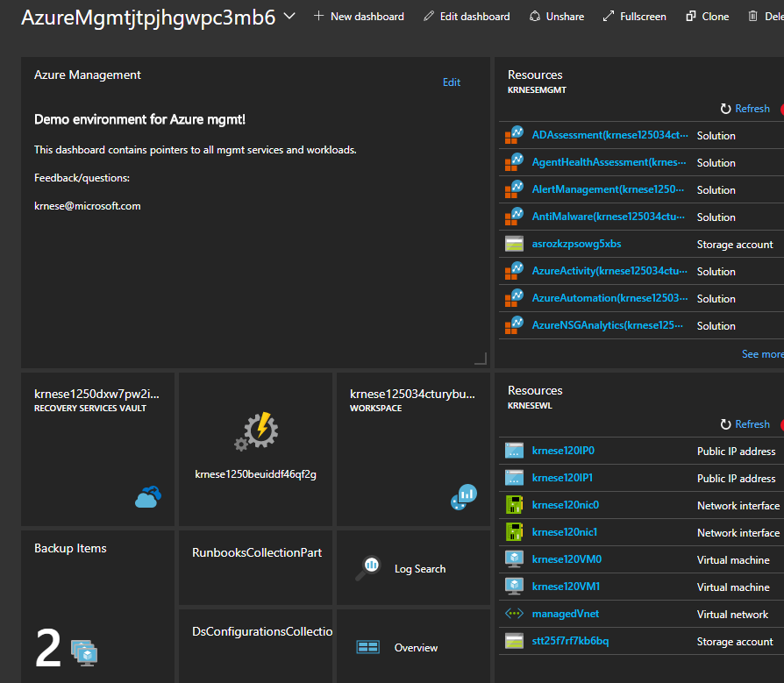Click the Backup Items VM icon

[84, 653]
